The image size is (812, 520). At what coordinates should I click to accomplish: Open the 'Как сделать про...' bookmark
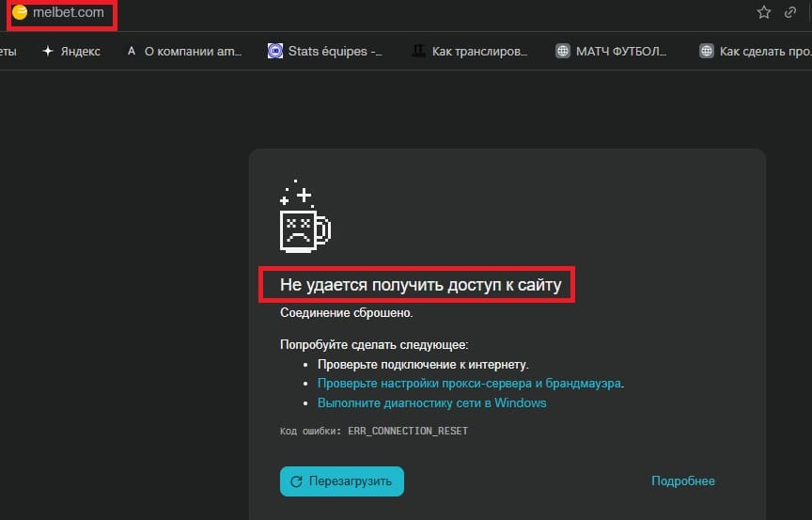(x=755, y=52)
